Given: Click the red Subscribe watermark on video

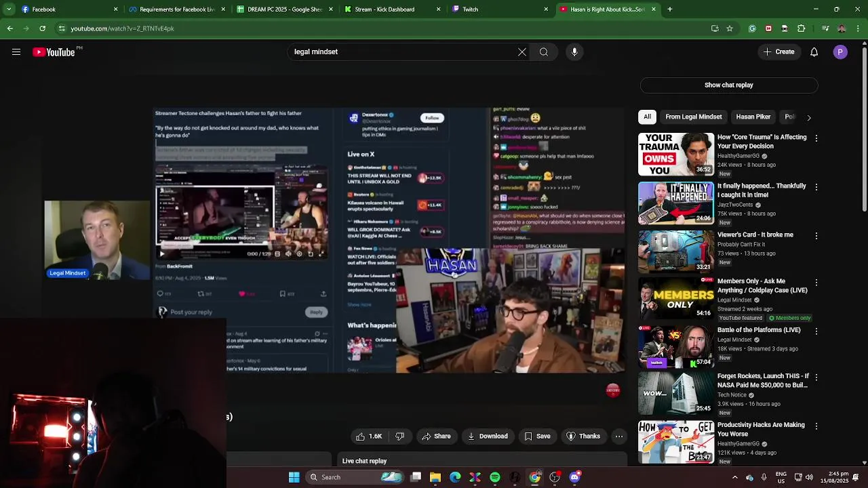Looking at the screenshot, I should pyautogui.click(x=613, y=390).
